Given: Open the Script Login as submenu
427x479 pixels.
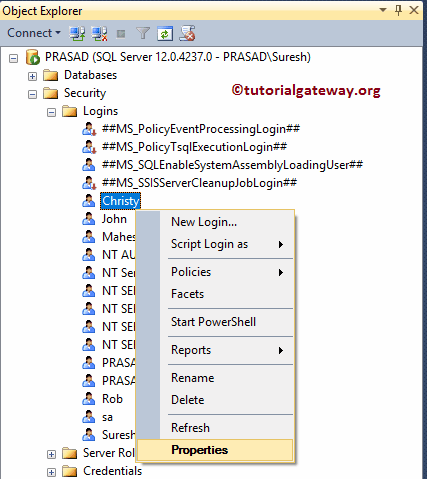Looking at the screenshot, I should click(215, 244).
